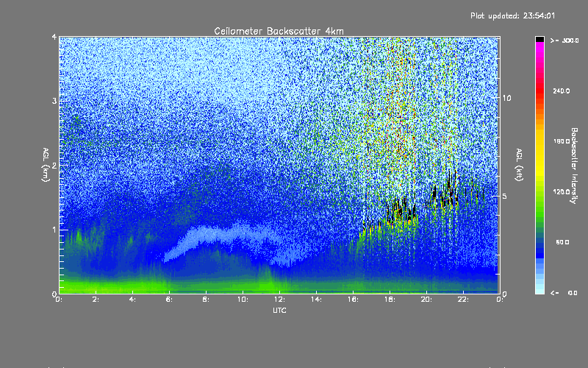588x368 pixels.
Task: Click the 12: tick on the UTC axis
Action: click(x=279, y=300)
